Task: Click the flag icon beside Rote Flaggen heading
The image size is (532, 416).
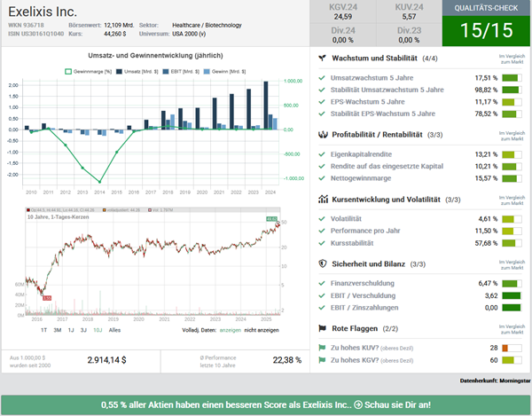Action: [323, 328]
